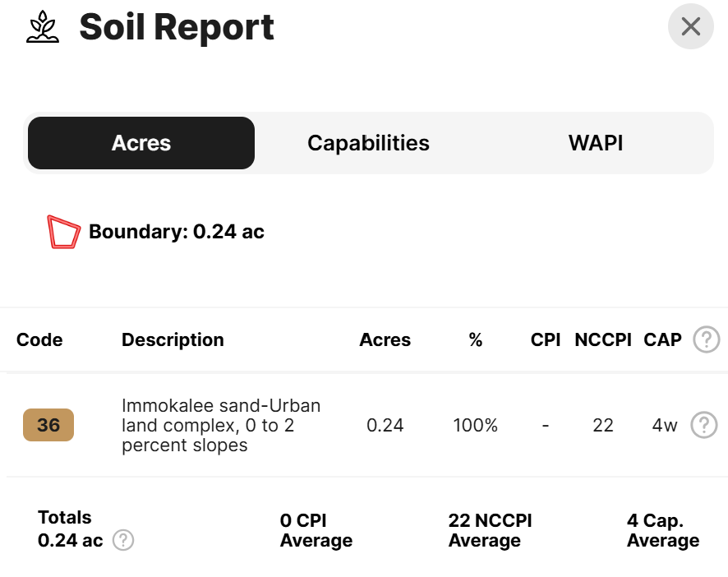Click the red boundary polygon icon
This screenshot has height=577, width=728.
63,232
